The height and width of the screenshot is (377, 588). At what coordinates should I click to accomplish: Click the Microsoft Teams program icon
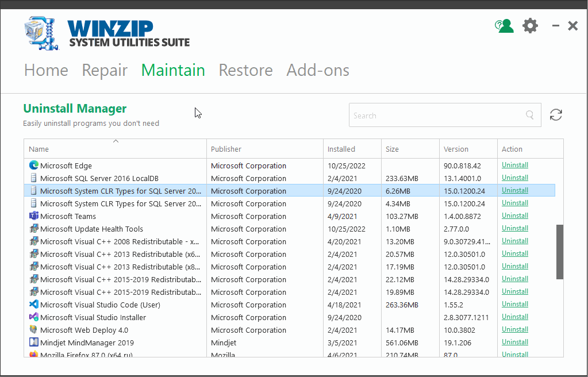(x=34, y=216)
